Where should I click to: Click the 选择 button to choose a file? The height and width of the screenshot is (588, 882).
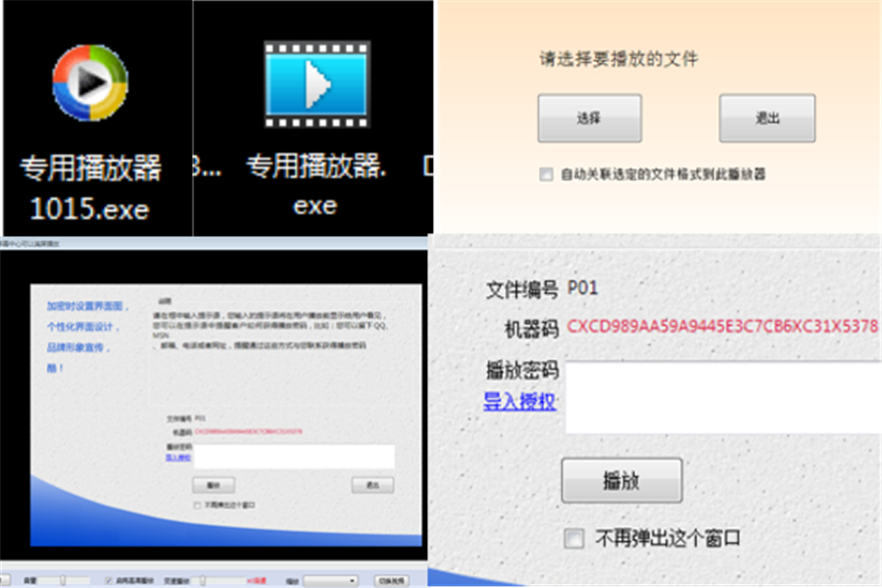click(x=590, y=119)
